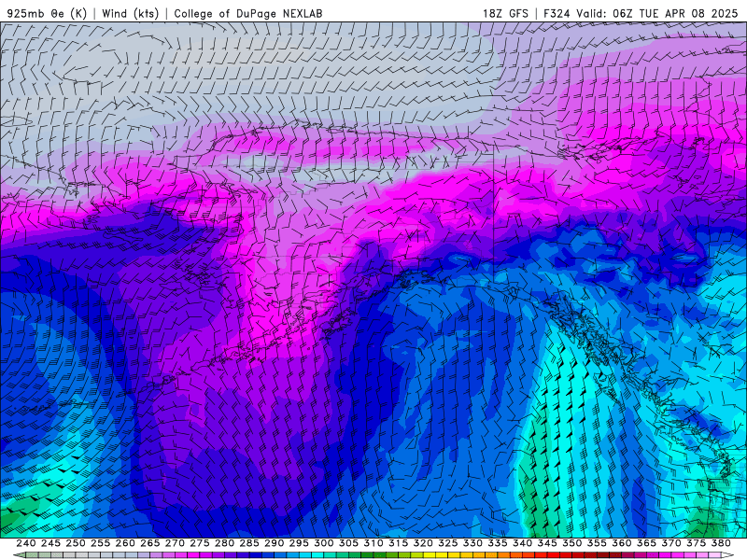Click the 290 colorbar scale label
747x560 pixels.
click(x=274, y=543)
